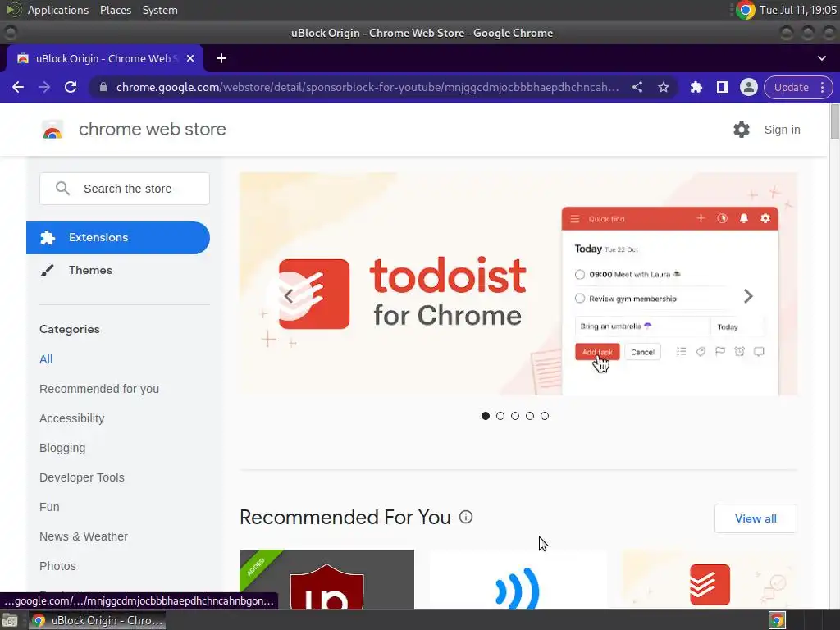Screen dimensions: 840x630
Task: Open the profile avatar menu
Action: pos(748,87)
